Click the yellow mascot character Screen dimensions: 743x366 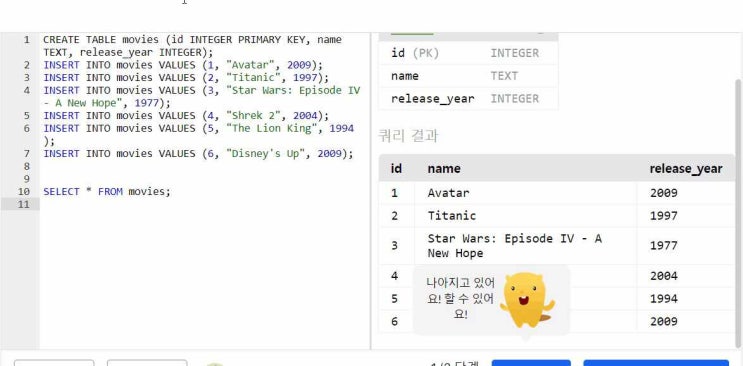click(x=527, y=300)
